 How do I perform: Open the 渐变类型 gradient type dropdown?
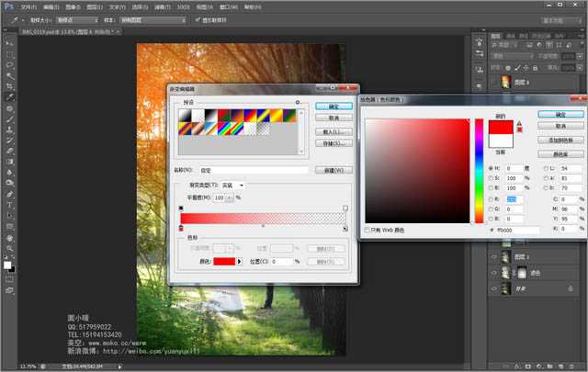(232, 185)
